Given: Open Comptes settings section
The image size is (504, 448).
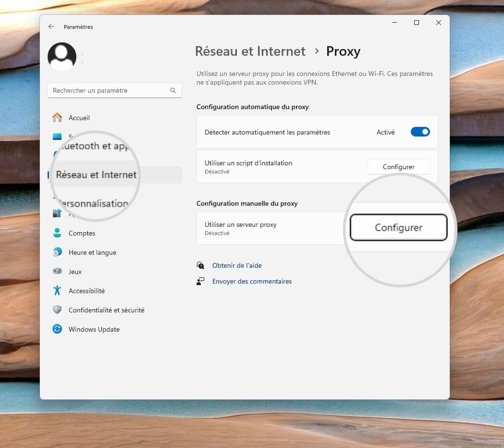Looking at the screenshot, I should point(115,233).
